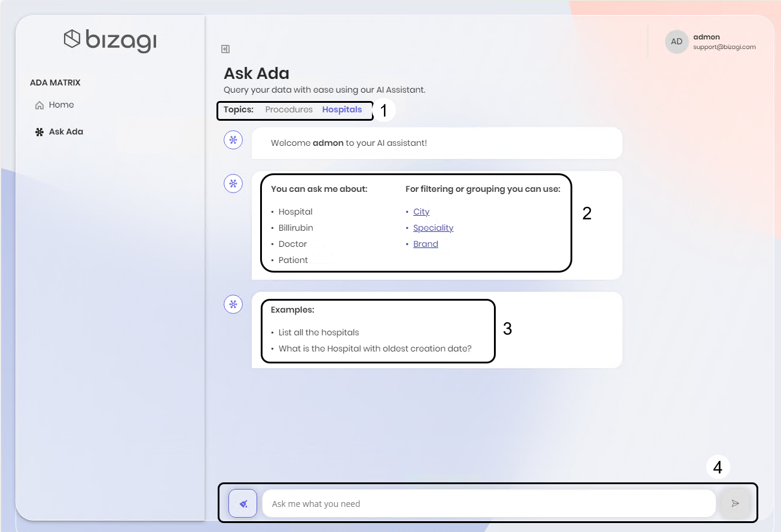781x532 pixels.
Task: Click the 'List all the hospitals' example
Action: [x=319, y=332]
